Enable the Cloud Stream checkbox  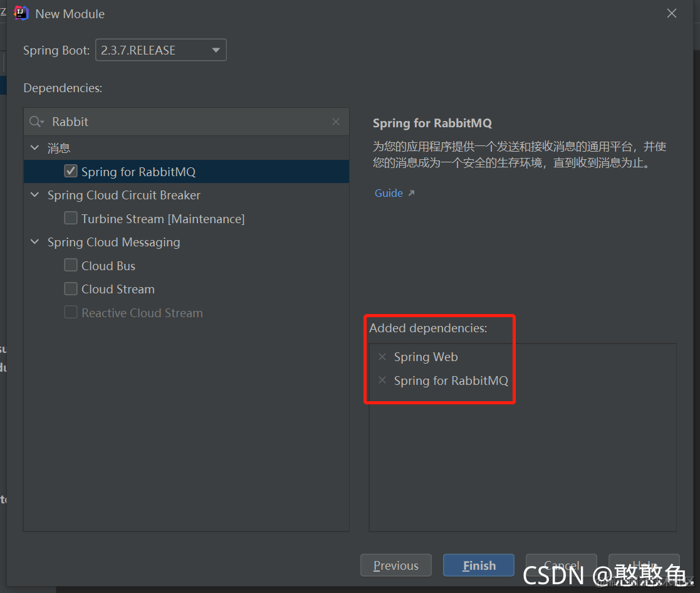71,289
